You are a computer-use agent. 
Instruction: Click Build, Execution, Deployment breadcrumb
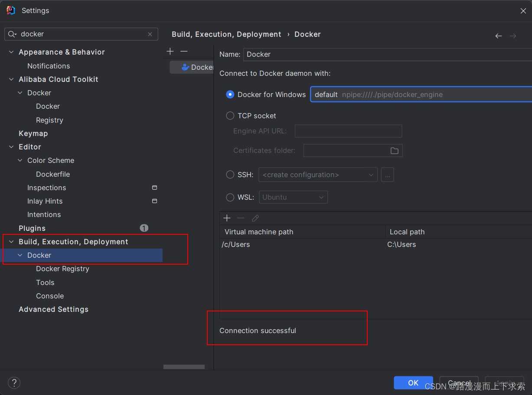pos(226,34)
